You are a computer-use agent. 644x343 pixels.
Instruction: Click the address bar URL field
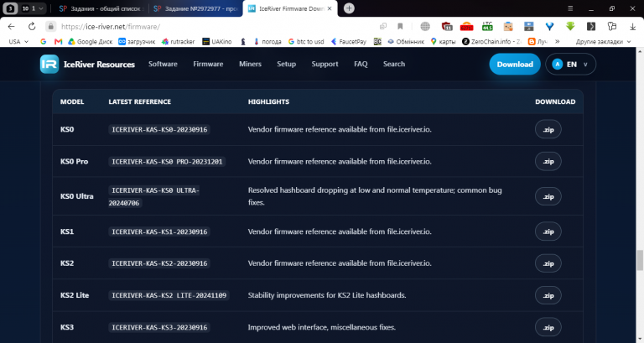click(x=214, y=26)
